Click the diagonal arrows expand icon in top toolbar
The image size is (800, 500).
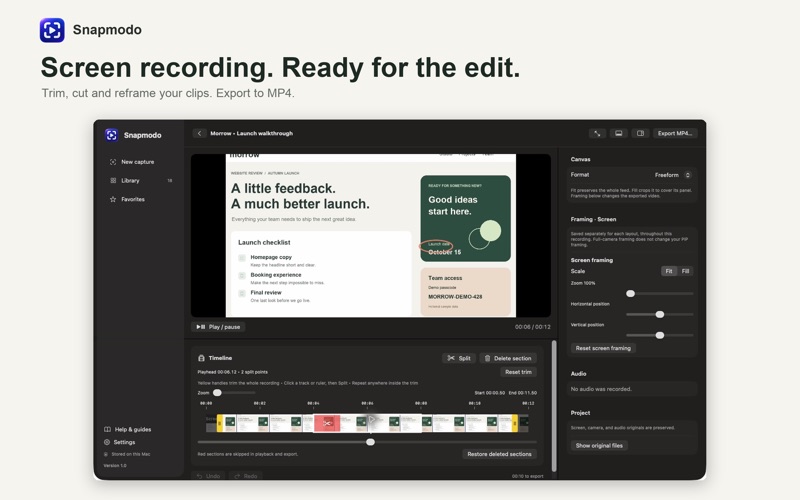point(597,133)
